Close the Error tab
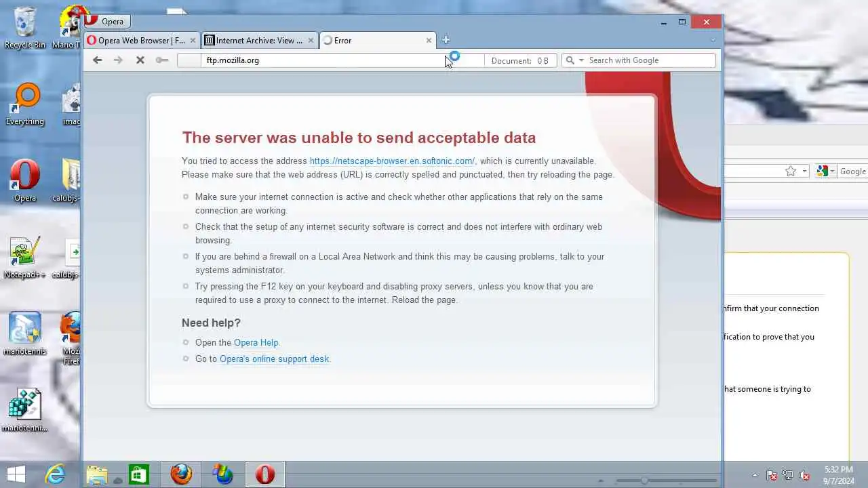The width and height of the screenshot is (868, 488). 429,41
